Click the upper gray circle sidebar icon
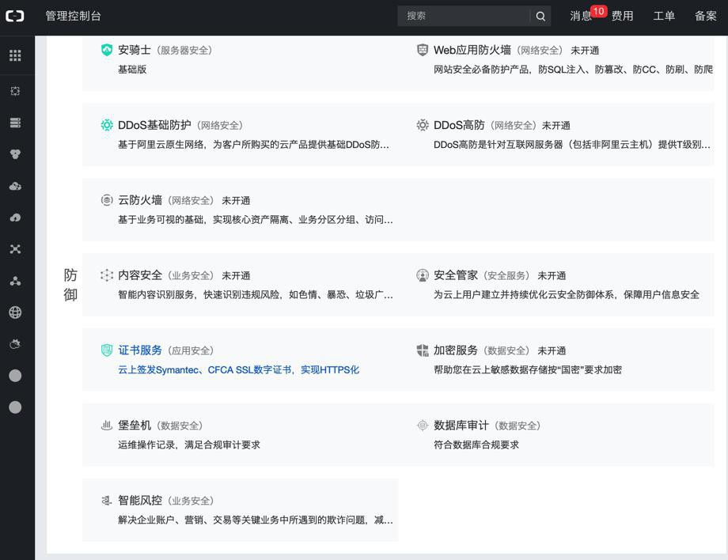Image resolution: width=728 pixels, height=560 pixels. coord(15,376)
